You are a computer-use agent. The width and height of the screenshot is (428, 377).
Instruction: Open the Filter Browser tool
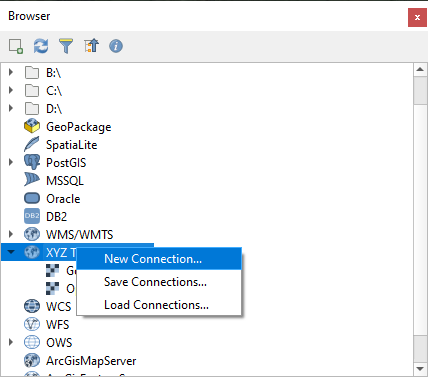click(66, 46)
